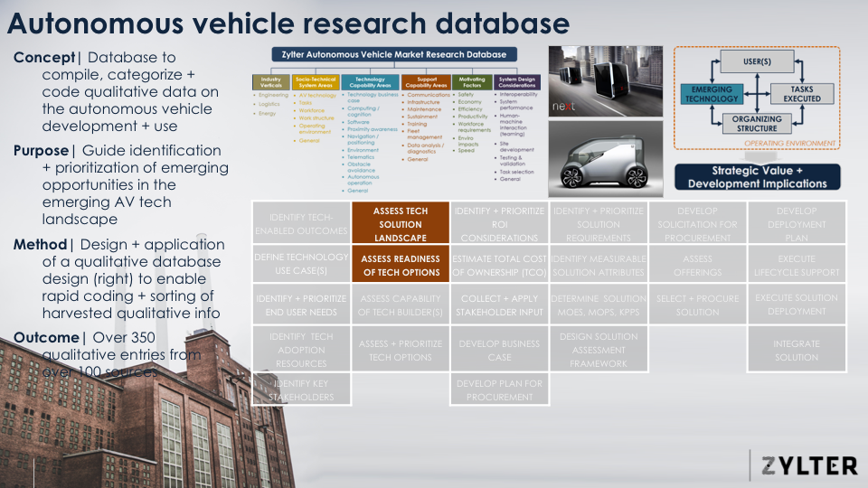
Task: Select the DESIGN SOLUTION ASSESSMENT FRAMEWORK tile
Action: [x=599, y=349]
